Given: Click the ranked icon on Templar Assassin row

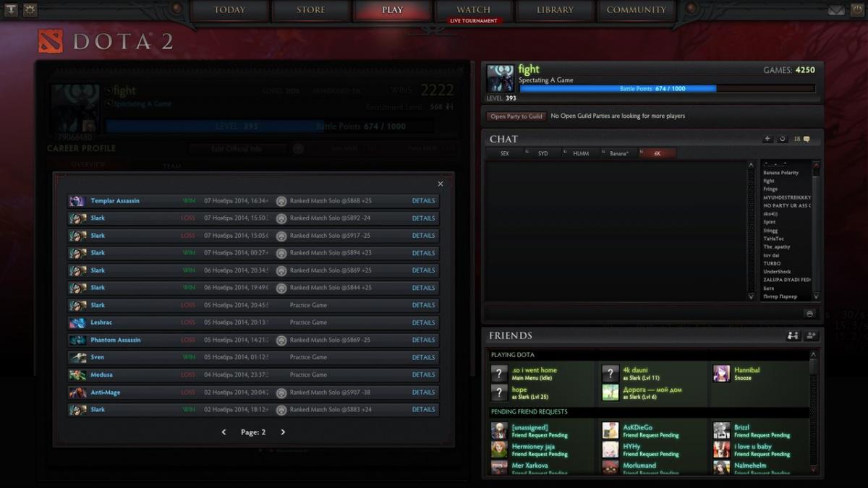Looking at the screenshot, I should pyautogui.click(x=281, y=201).
